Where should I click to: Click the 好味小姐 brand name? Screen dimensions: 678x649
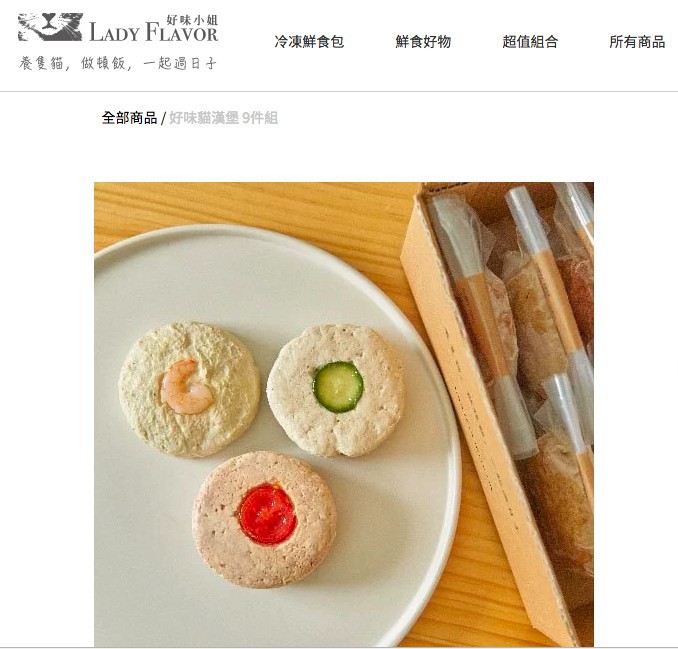[192, 19]
